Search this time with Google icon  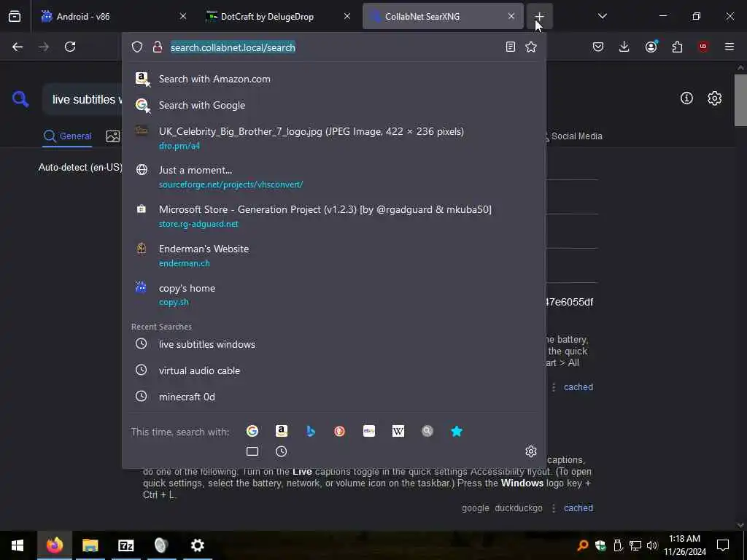pos(252,432)
